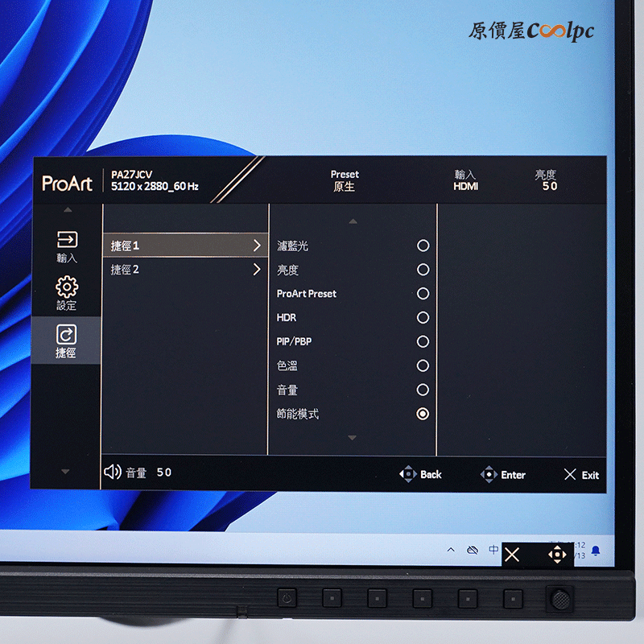
Task: Click the speaker volume icon in footer
Action: (x=113, y=472)
